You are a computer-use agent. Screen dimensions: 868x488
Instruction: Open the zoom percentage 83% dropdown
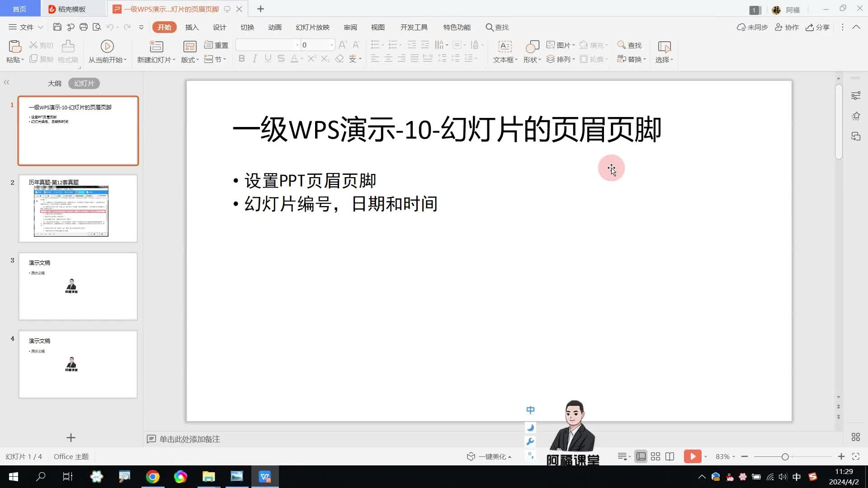(x=725, y=456)
